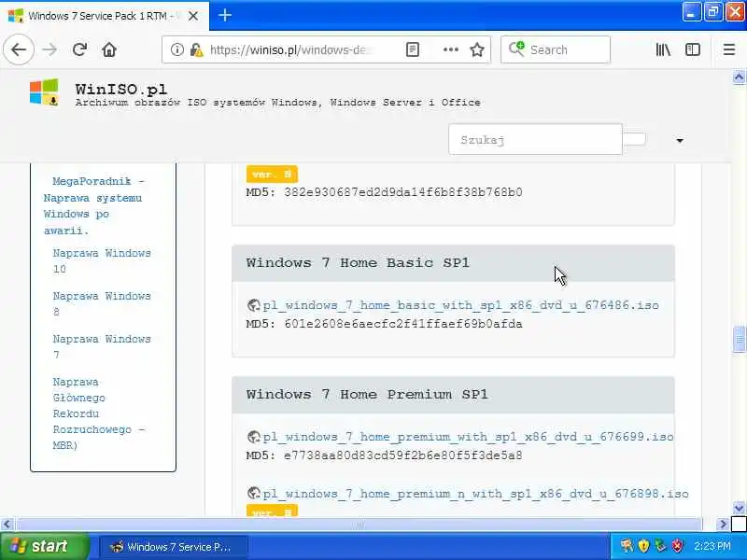This screenshot has height=560, width=747.
Task: Download pl_windows_7_home_basic x86 676486 ISO
Action: (x=460, y=305)
